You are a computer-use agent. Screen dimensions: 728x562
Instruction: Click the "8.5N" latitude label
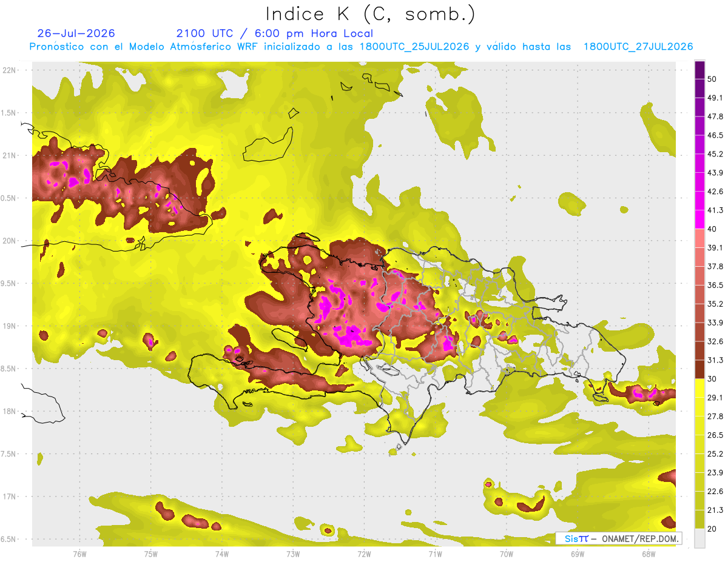click(9, 369)
